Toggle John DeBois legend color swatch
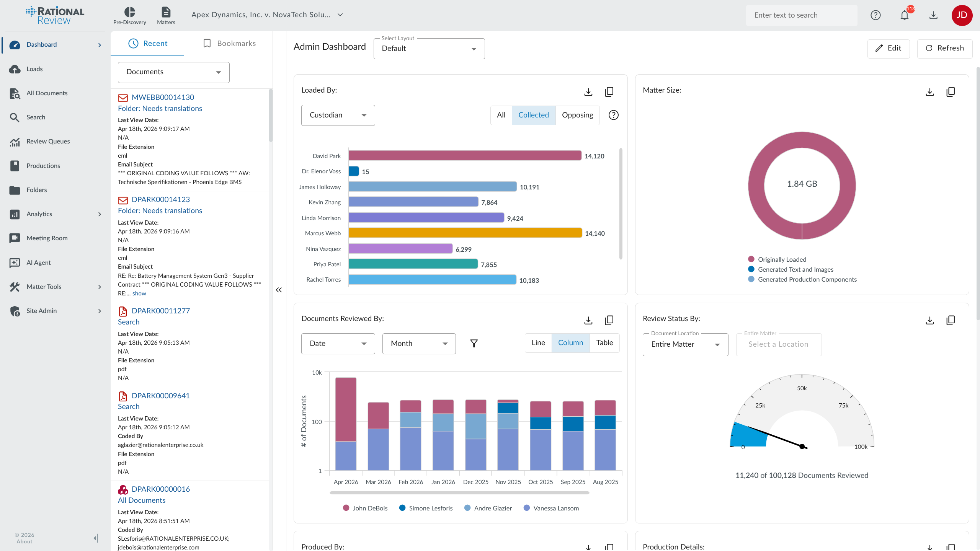 346,508
